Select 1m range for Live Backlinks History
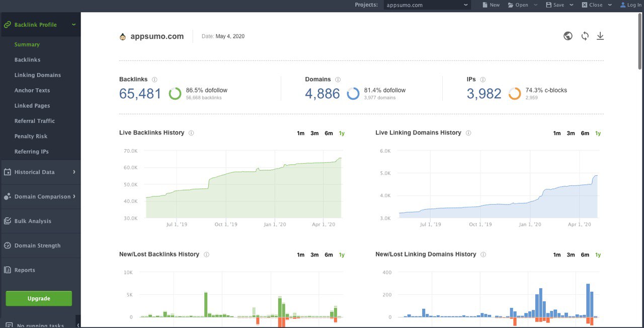 (300, 134)
